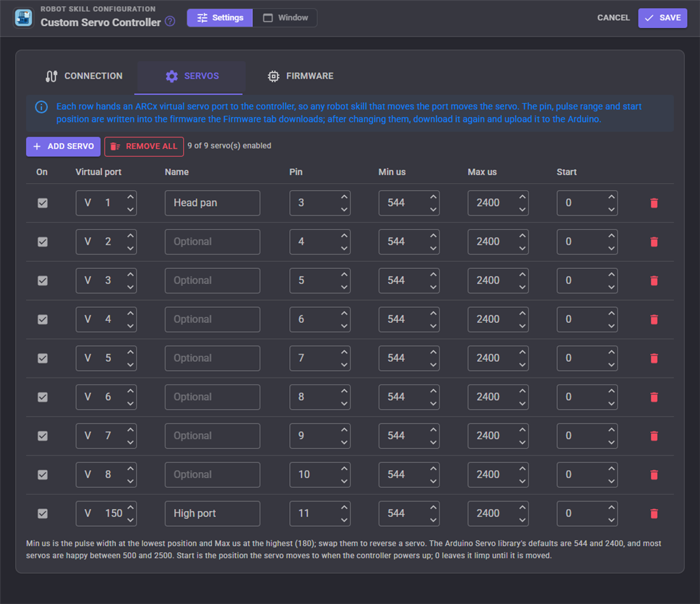This screenshot has width=700, height=604.
Task: Delete the V 8 servo row
Action: (654, 475)
